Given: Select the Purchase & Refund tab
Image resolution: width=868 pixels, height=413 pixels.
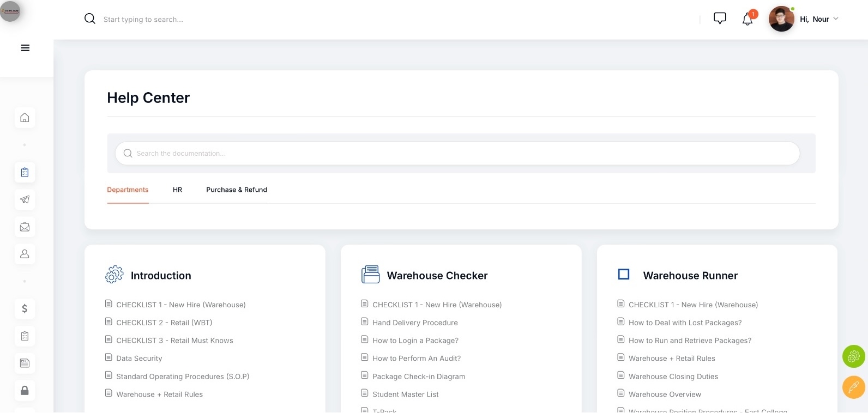Looking at the screenshot, I should click(236, 190).
